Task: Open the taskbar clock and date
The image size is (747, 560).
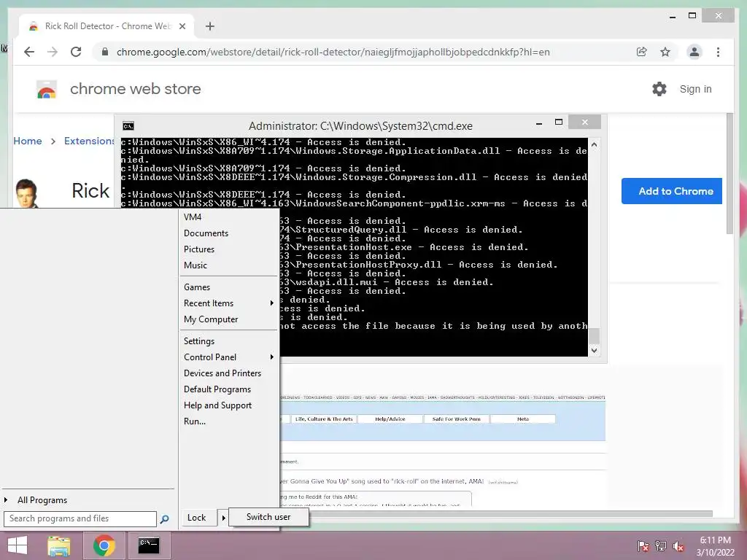Action: (715, 546)
